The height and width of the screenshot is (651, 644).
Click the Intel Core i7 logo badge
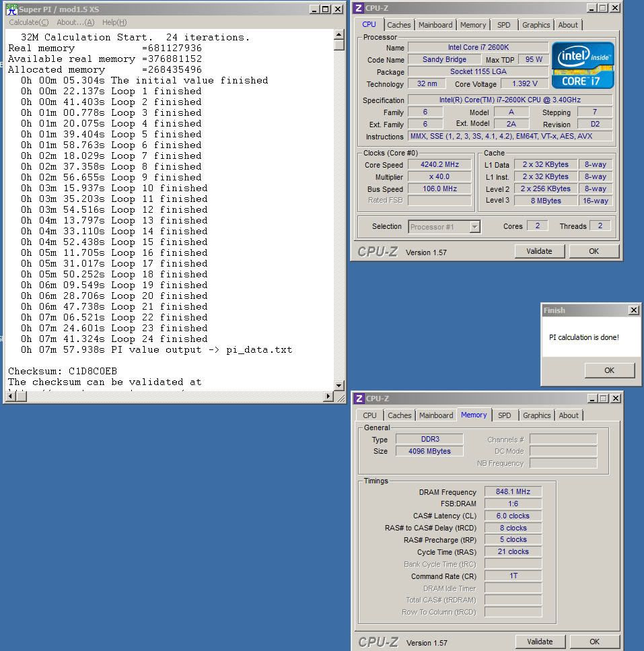(x=583, y=65)
